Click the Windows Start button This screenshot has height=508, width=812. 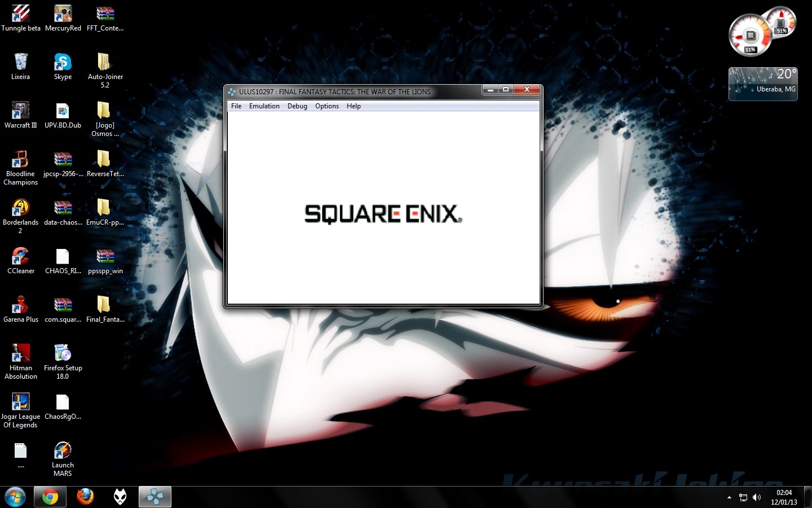click(x=15, y=497)
